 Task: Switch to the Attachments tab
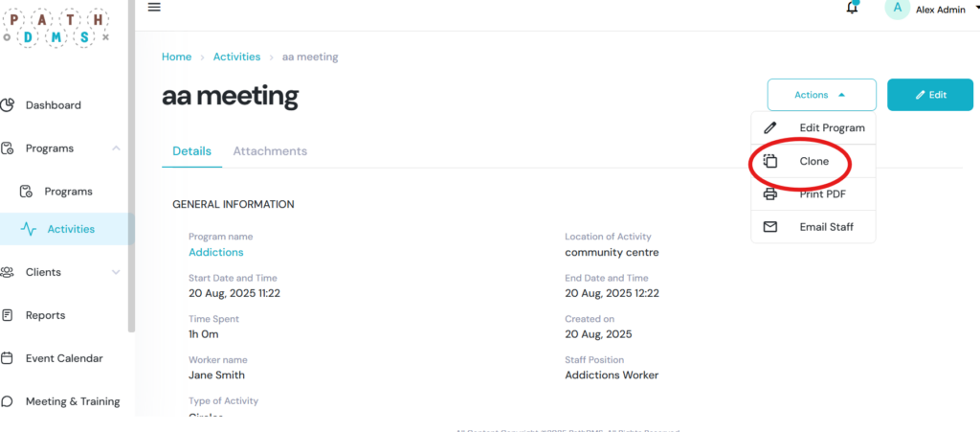(270, 151)
